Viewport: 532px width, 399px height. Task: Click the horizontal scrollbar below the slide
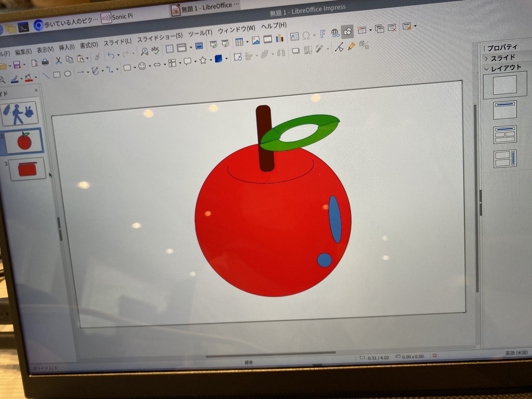[x=271, y=354]
